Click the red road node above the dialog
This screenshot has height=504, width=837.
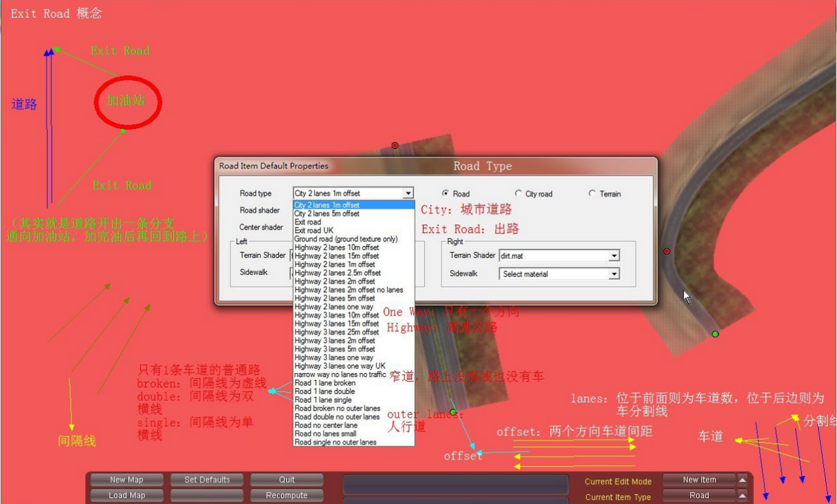click(395, 145)
